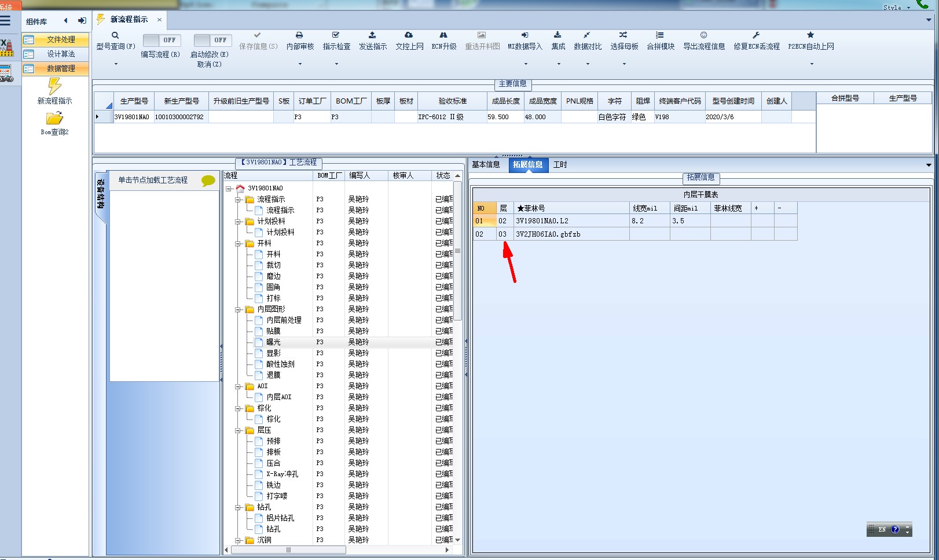This screenshot has width=939, height=560.
Task: Click the 3V19801NA0.L2 cell
Action: pyautogui.click(x=571, y=221)
